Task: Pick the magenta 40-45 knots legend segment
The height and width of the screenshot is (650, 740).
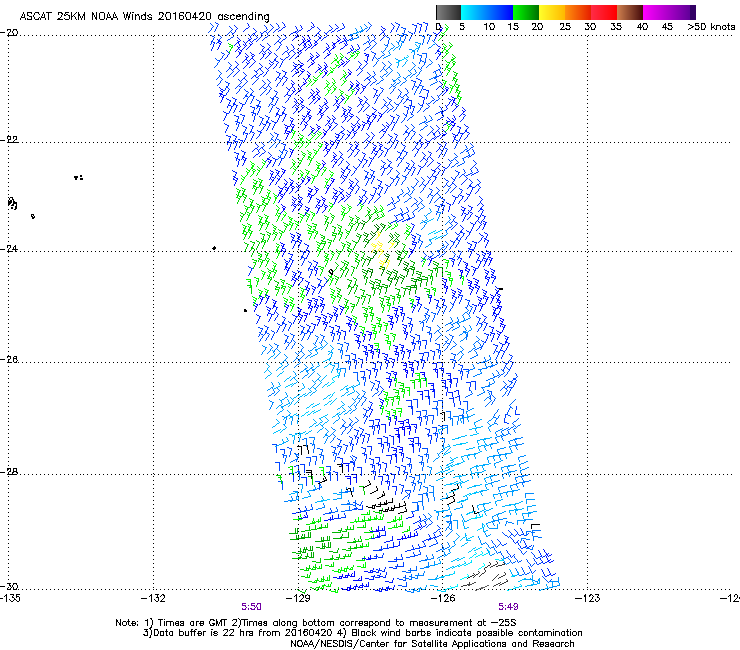Action: pos(656,12)
